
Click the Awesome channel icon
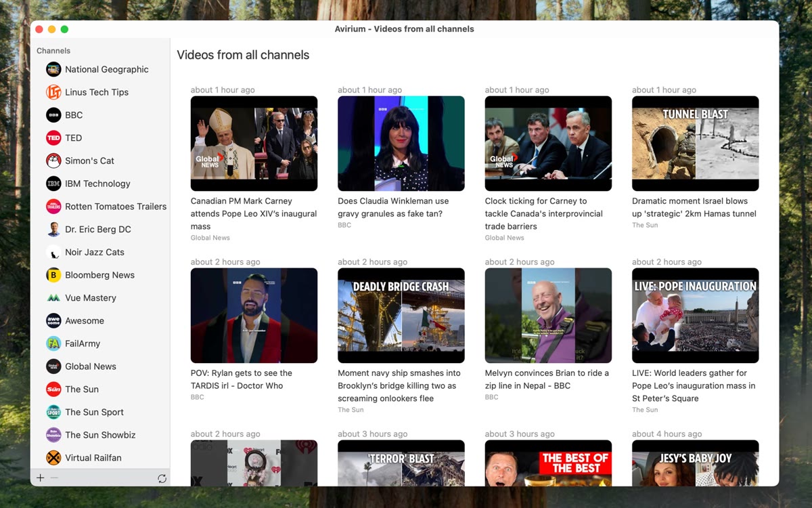click(x=53, y=320)
